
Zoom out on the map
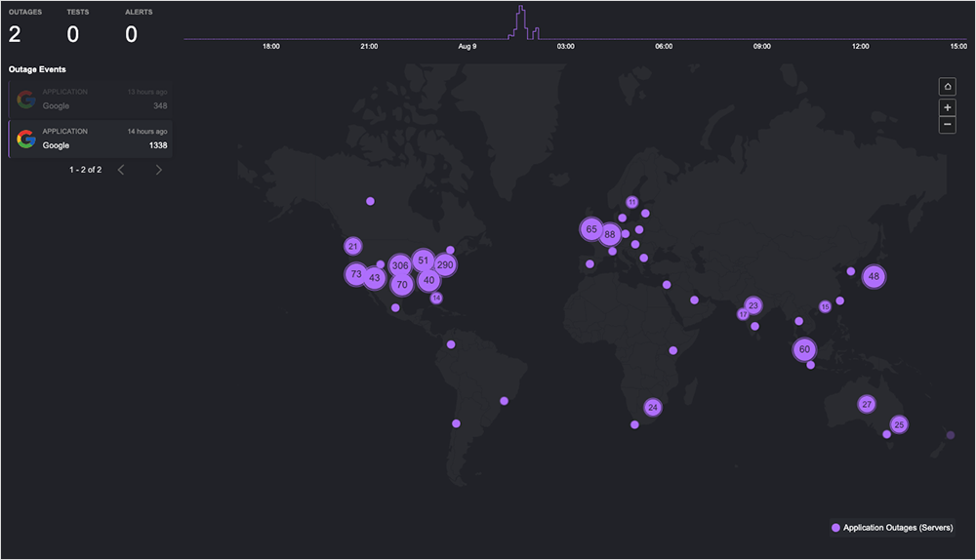[947, 125]
